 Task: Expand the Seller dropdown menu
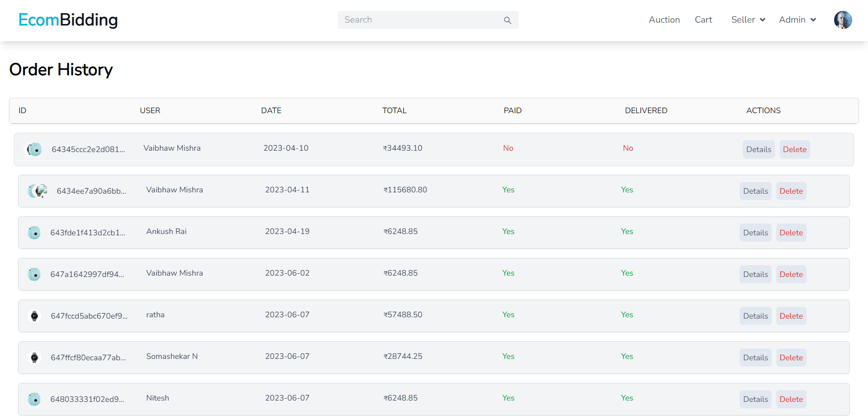click(748, 20)
